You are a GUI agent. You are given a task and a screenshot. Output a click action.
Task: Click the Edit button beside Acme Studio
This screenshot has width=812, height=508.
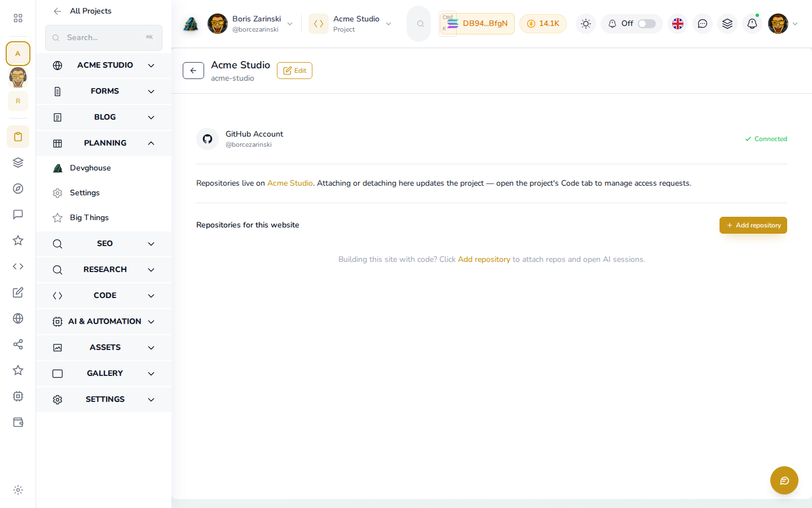294,71
